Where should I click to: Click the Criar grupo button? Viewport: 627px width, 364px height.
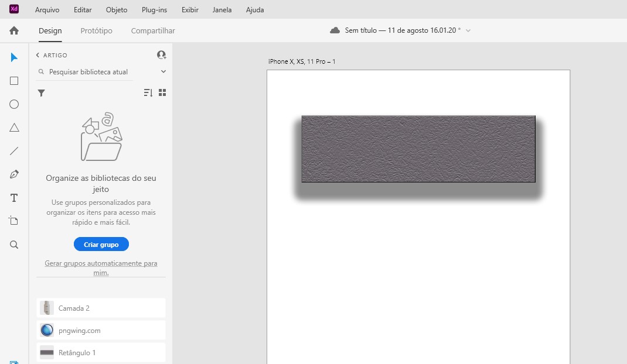(101, 244)
